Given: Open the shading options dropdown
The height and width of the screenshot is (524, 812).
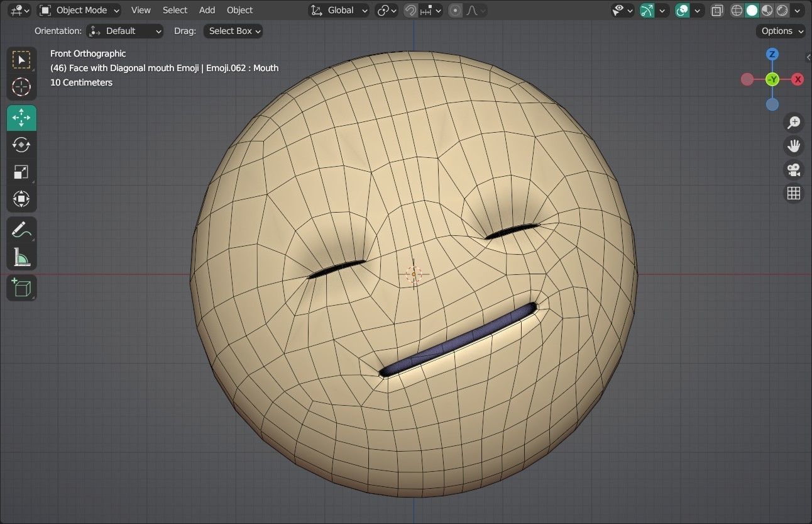Looking at the screenshot, I should (x=798, y=10).
